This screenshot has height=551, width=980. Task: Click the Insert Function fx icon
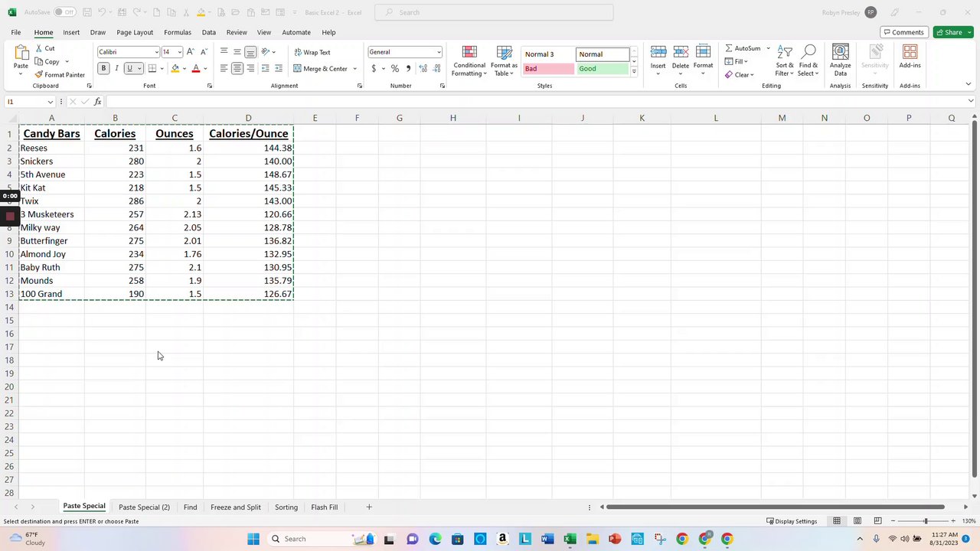tap(97, 102)
